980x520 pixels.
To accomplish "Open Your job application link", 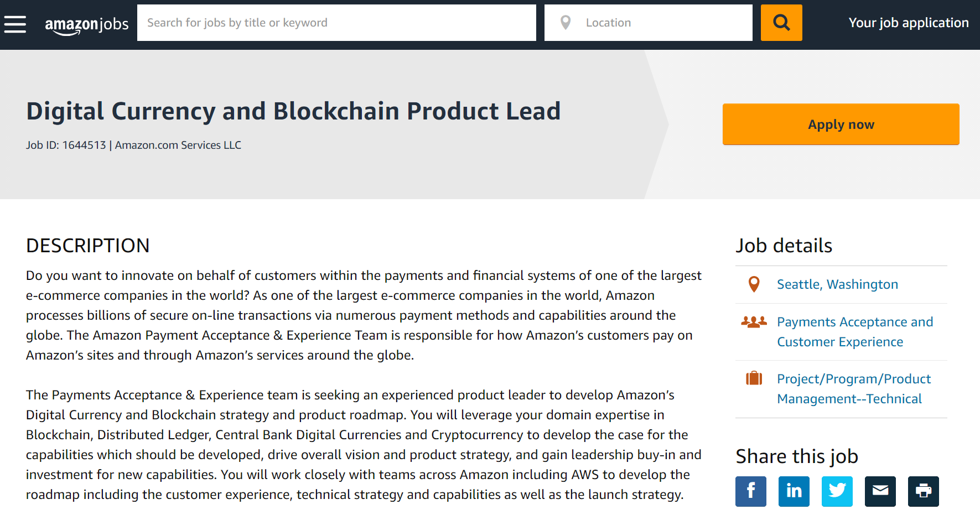I will [908, 23].
